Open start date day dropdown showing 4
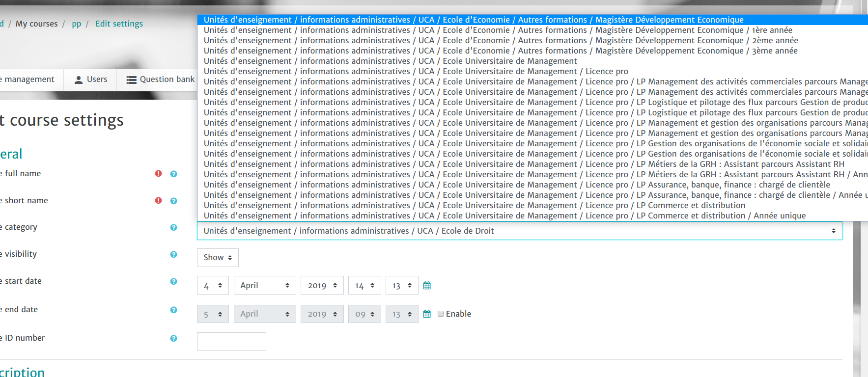This screenshot has width=868, height=377. [x=213, y=285]
